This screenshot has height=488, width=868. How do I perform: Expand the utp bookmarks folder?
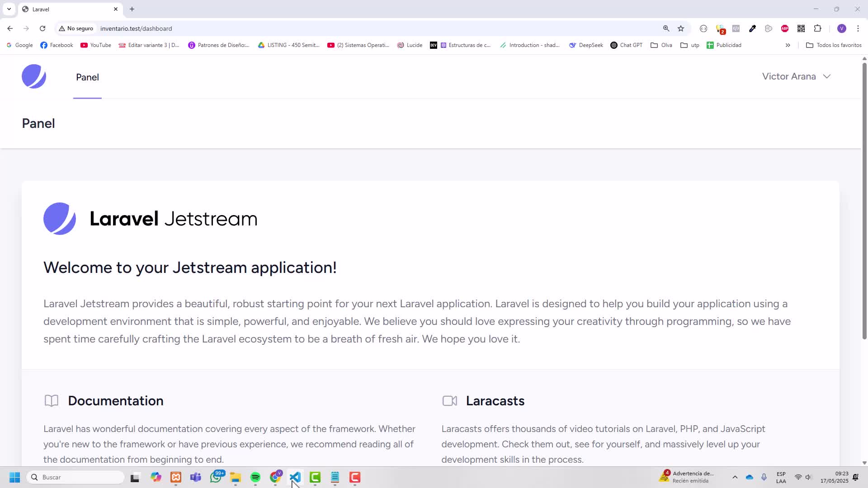(x=689, y=45)
